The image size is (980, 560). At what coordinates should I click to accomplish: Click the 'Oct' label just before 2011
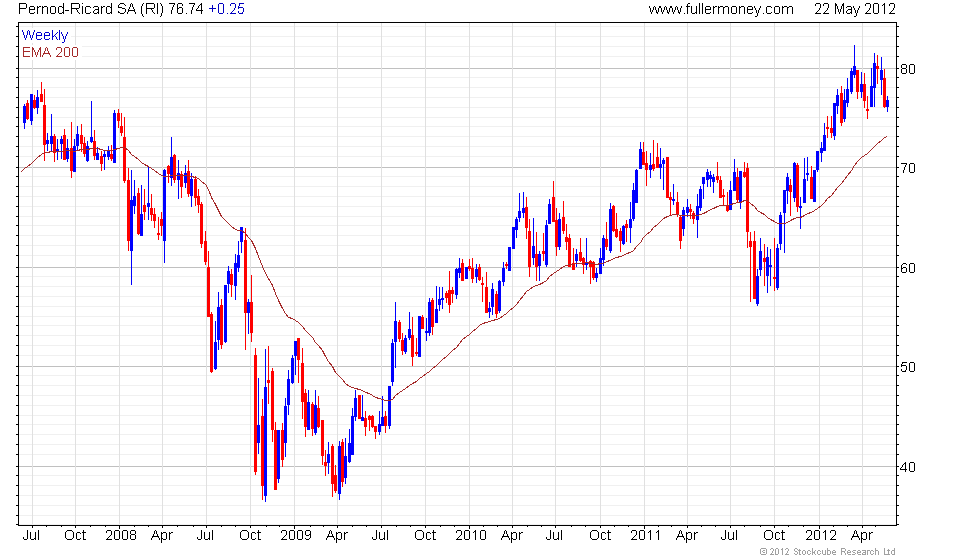[x=600, y=536]
